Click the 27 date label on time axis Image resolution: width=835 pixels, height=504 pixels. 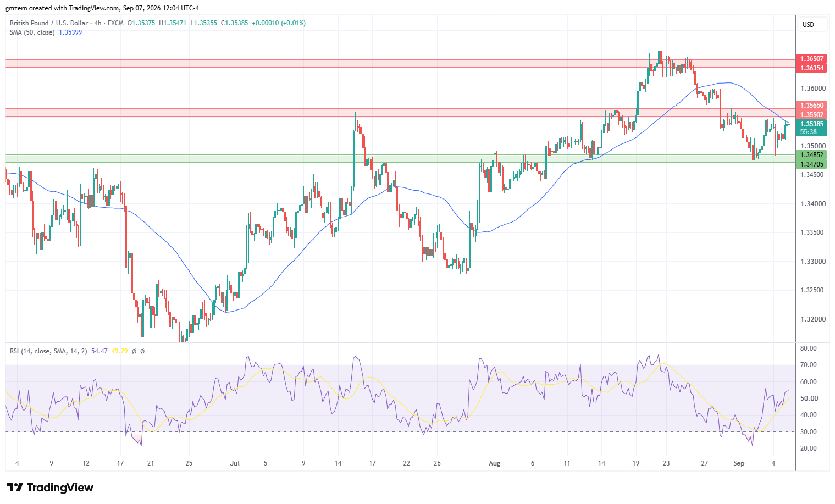[x=705, y=463]
